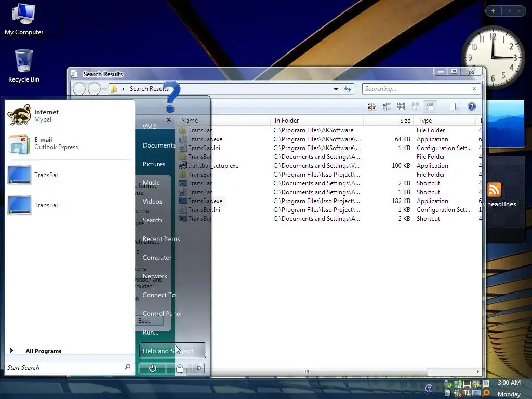Sort by Name column header

click(x=224, y=121)
